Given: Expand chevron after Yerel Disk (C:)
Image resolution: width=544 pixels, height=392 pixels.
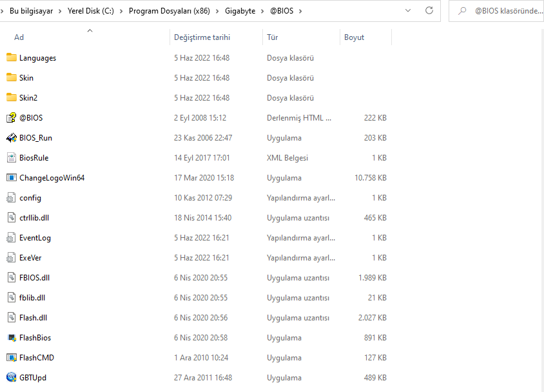Looking at the screenshot, I should (121, 11).
